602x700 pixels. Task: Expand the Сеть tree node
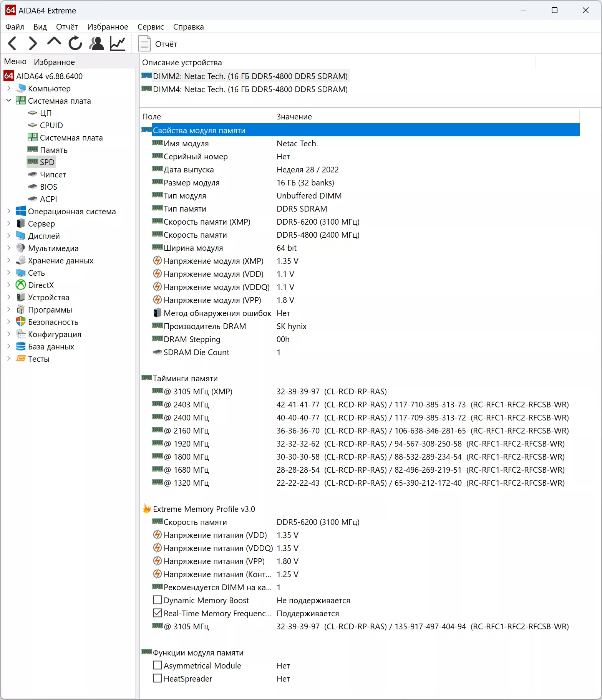pyautogui.click(x=9, y=273)
